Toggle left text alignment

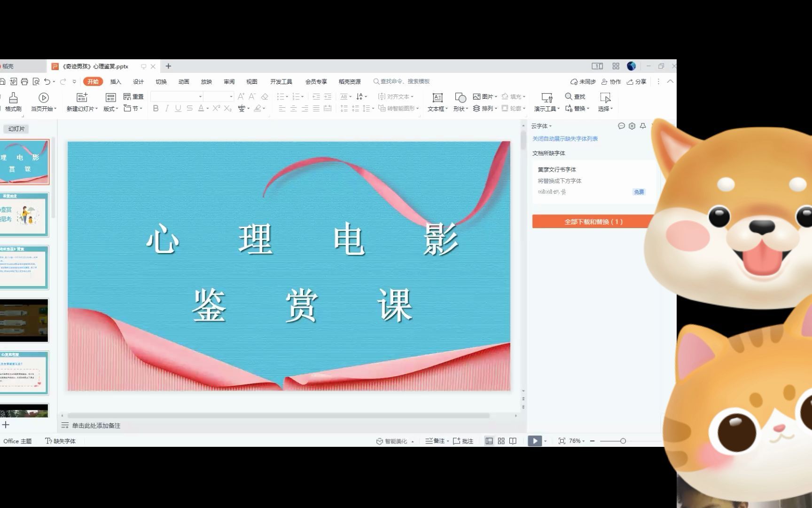pos(282,108)
